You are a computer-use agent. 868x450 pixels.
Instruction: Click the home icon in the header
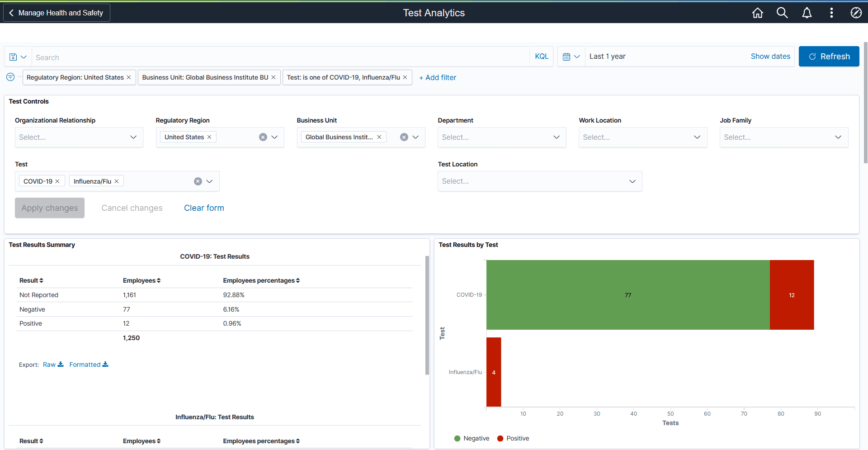(758, 13)
